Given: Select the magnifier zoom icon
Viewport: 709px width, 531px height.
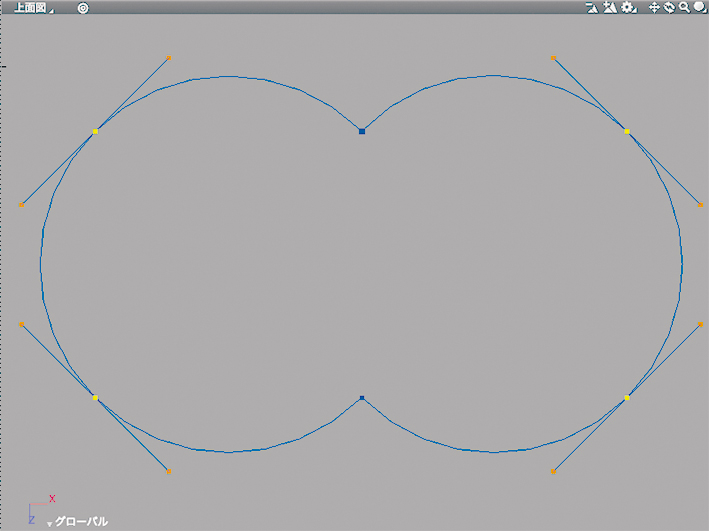Looking at the screenshot, I should coord(685,8).
